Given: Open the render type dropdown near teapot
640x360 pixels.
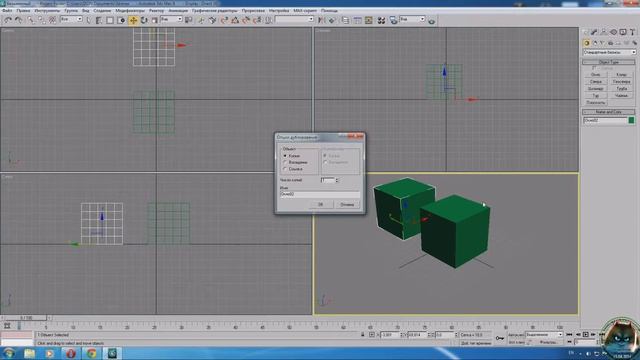Looking at the screenshot, I should pyautogui.click(x=412, y=19).
